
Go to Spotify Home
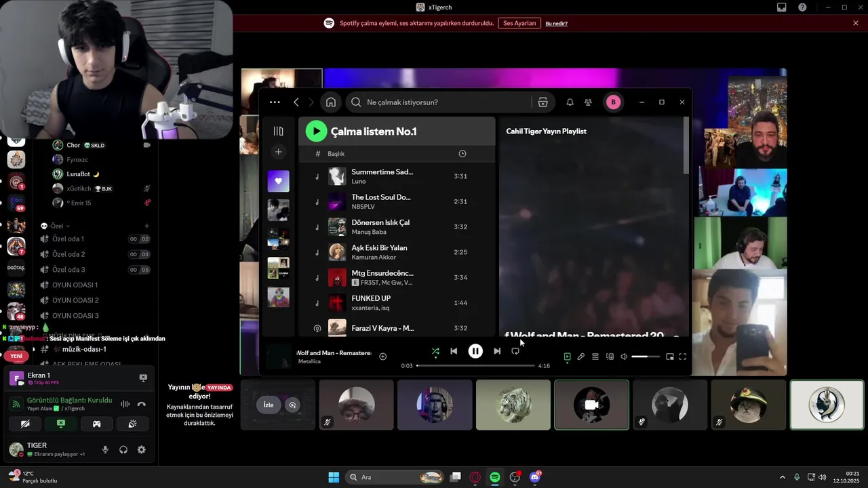tap(331, 102)
